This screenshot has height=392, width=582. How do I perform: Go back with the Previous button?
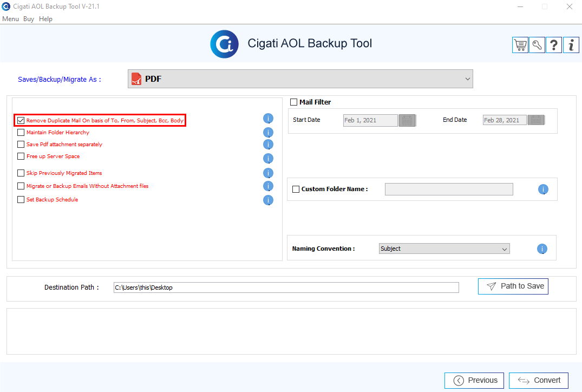[474, 381]
